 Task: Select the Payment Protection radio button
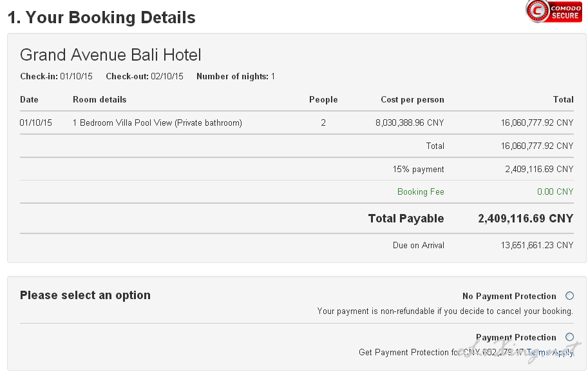(569, 337)
